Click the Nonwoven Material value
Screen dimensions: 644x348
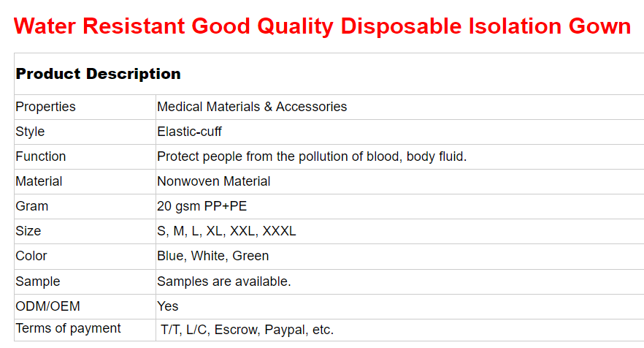coord(214,181)
